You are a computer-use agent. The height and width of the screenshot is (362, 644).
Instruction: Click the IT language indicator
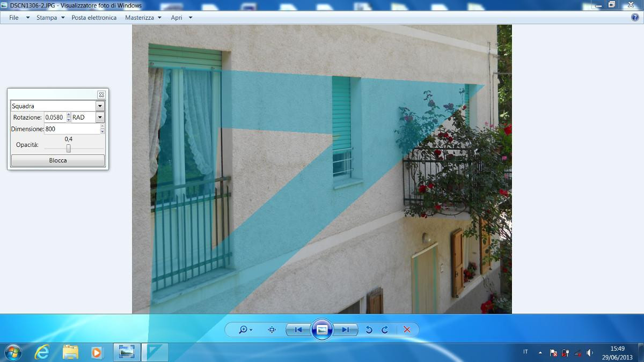[x=525, y=352]
